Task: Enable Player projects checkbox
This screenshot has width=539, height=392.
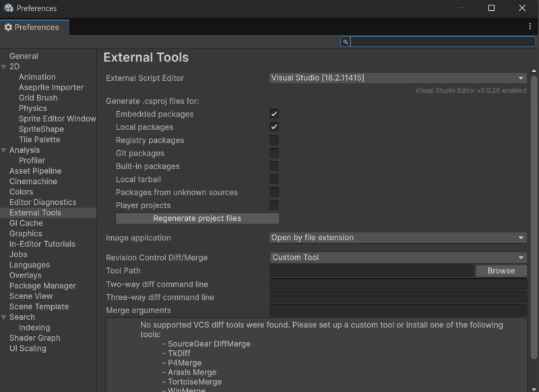Action: (x=274, y=205)
